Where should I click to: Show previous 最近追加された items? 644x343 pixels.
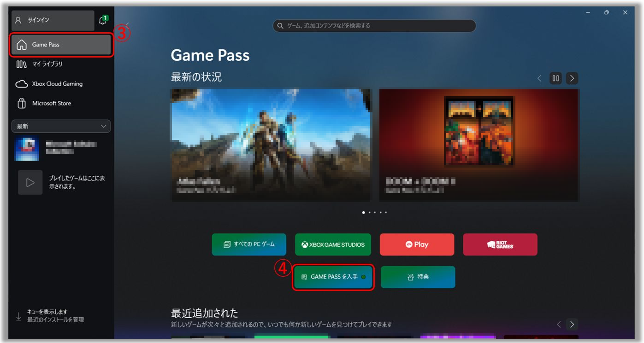point(559,324)
